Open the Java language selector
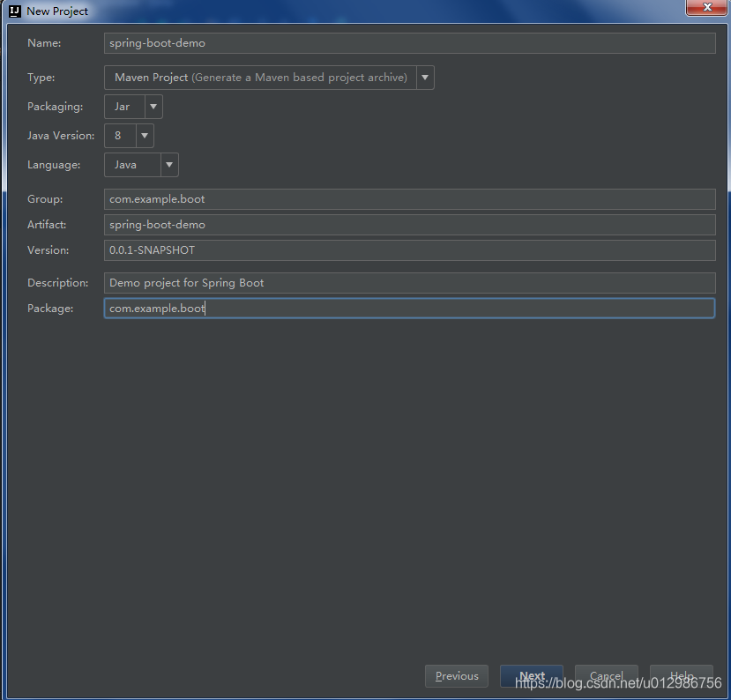This screenshot has width=731, height=700. pos(128,164)
